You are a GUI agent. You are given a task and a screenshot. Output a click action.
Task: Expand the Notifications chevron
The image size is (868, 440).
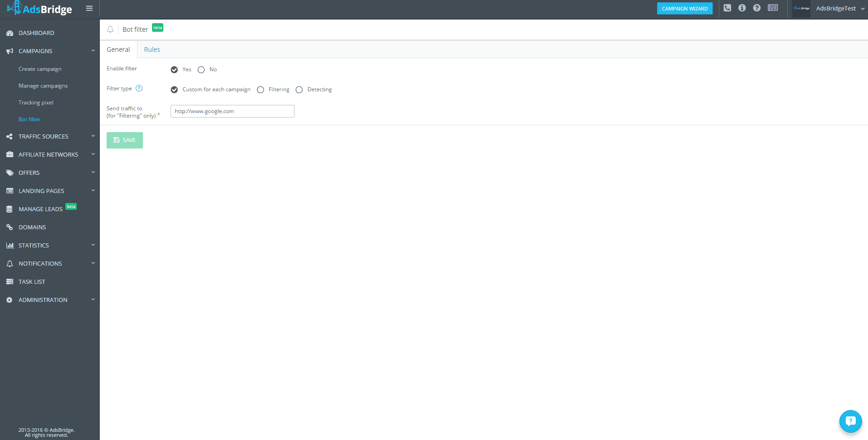click(x=93, y=263)
